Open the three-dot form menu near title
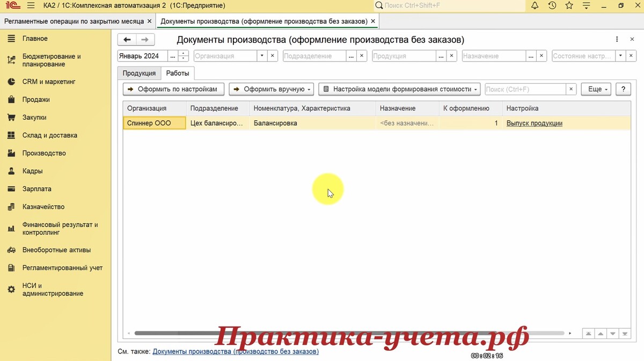The image size is (644, 361). [617, 40]
